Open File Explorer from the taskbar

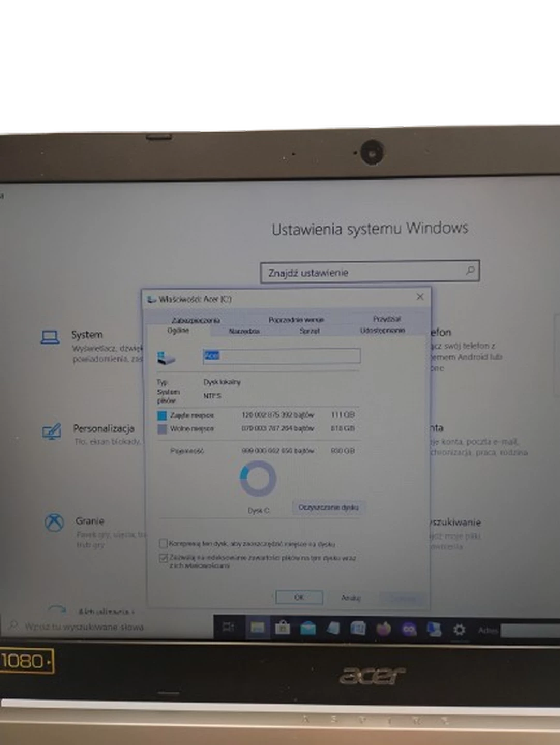[x=257, y=628]
